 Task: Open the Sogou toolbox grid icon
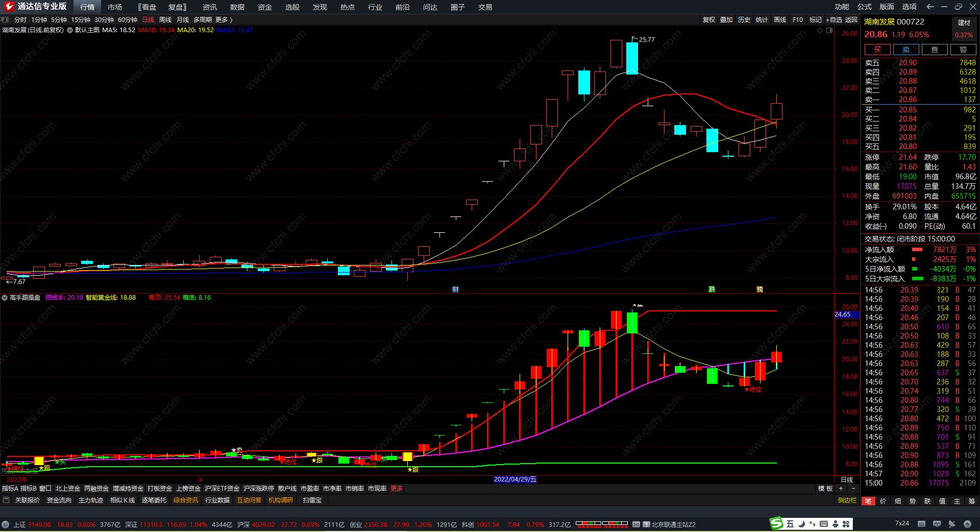pyautogui.click(x=846, y=524)
